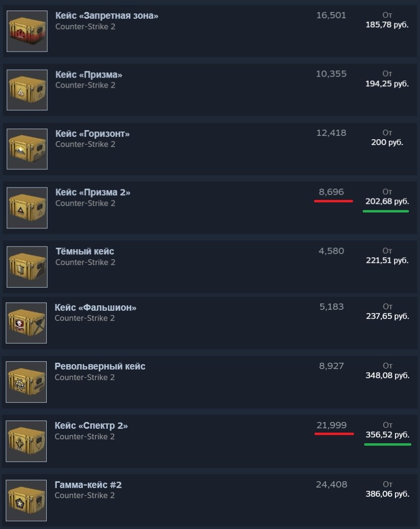Click the Гамма-кейс #2 thumbnail
420x529 pixels.
pyautogui.click(x=26, y=500)
